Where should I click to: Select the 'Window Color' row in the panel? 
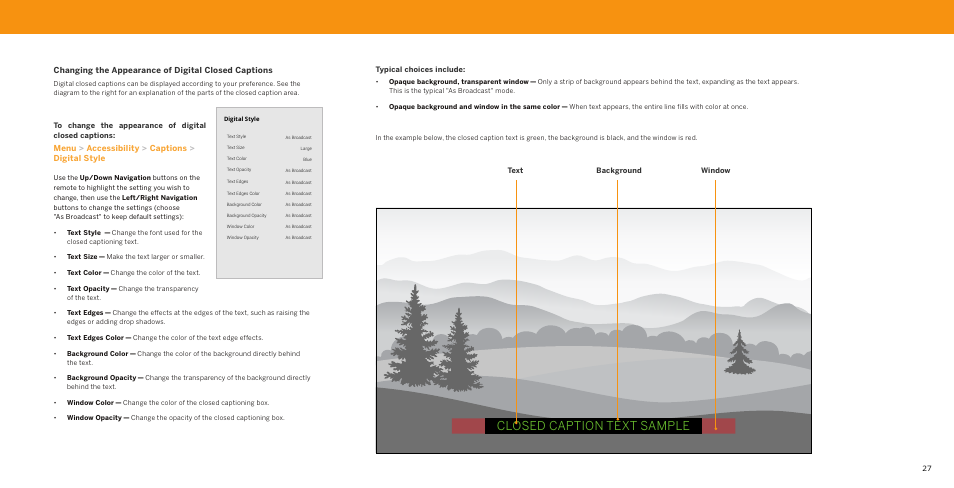coord(269,226)
